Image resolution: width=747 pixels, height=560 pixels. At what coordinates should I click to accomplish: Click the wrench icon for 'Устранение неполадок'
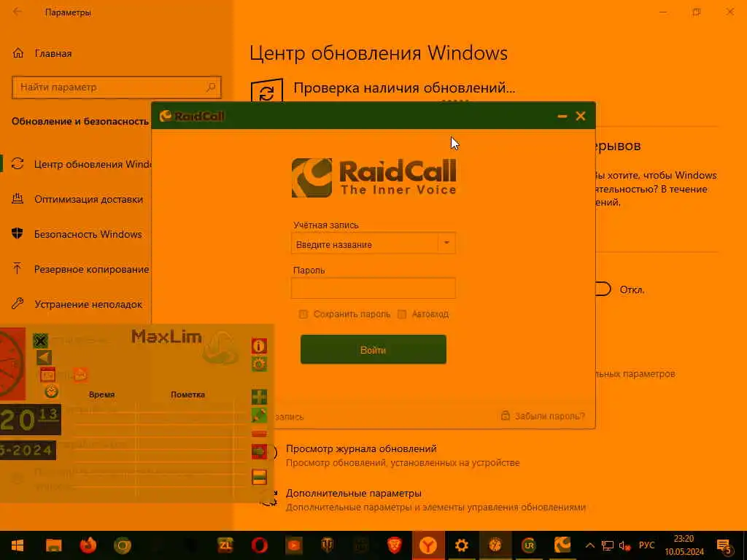pyautogui.click(x=18, y=303)
